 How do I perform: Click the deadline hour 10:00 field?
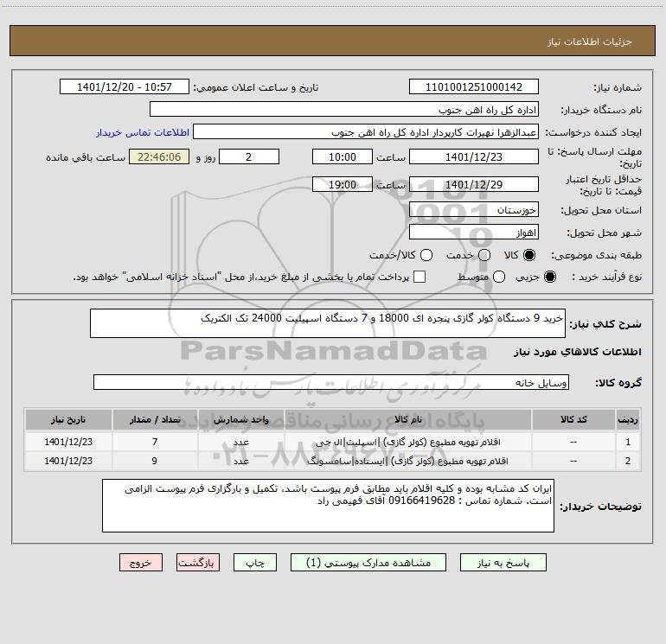343,156
